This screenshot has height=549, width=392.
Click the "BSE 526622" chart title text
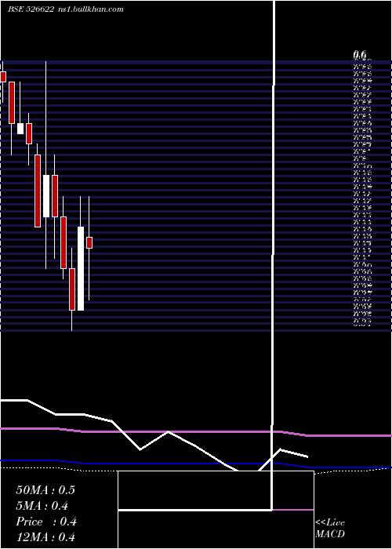[x=31, y=9]
